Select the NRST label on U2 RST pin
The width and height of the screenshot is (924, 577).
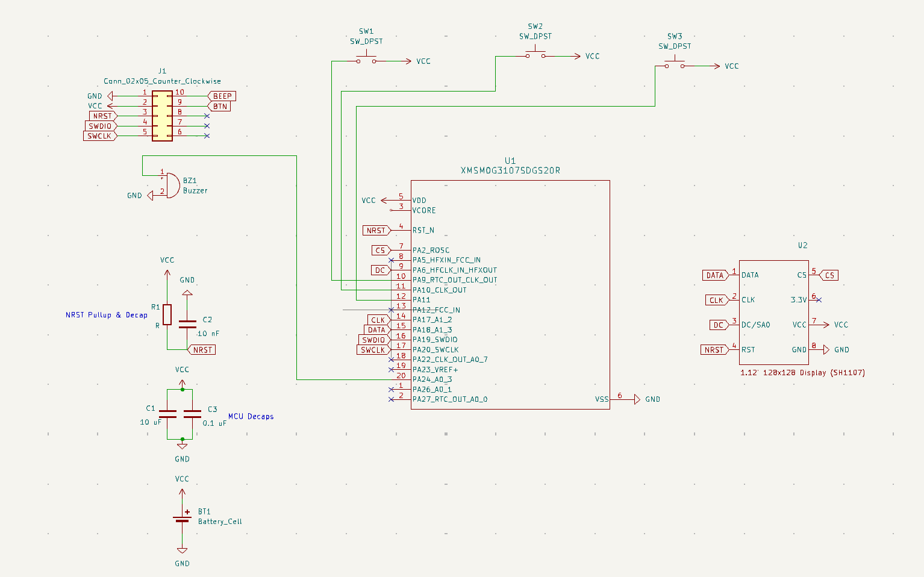(x=716, y=349)
